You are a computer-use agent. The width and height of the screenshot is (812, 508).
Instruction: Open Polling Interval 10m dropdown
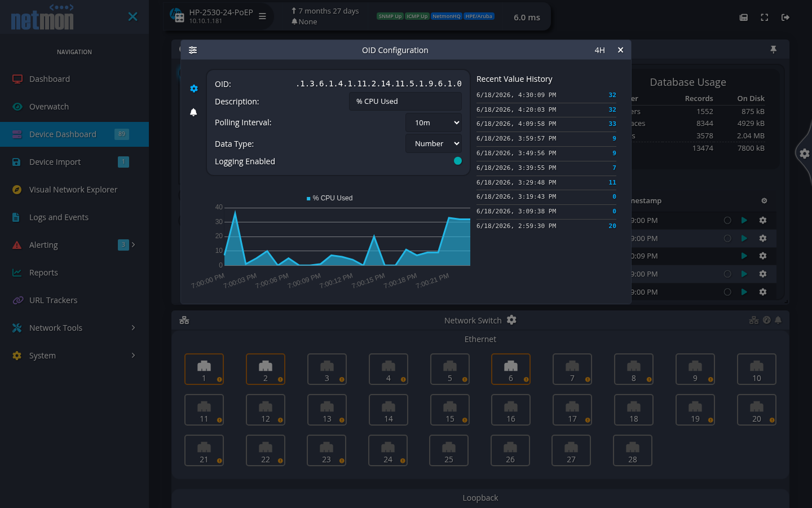pos(434,122)
